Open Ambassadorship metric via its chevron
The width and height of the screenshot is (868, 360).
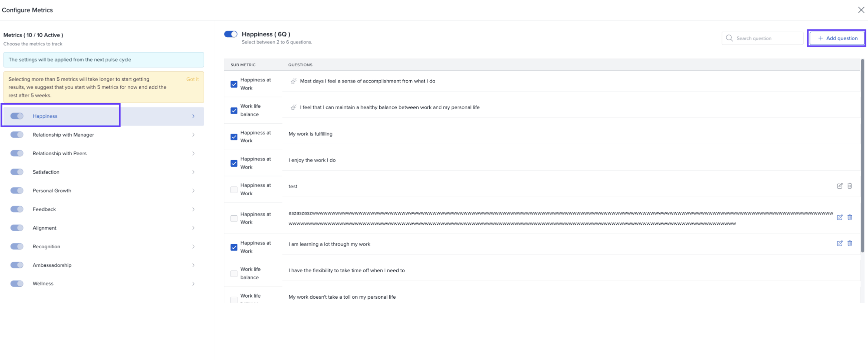coord(193,265)
